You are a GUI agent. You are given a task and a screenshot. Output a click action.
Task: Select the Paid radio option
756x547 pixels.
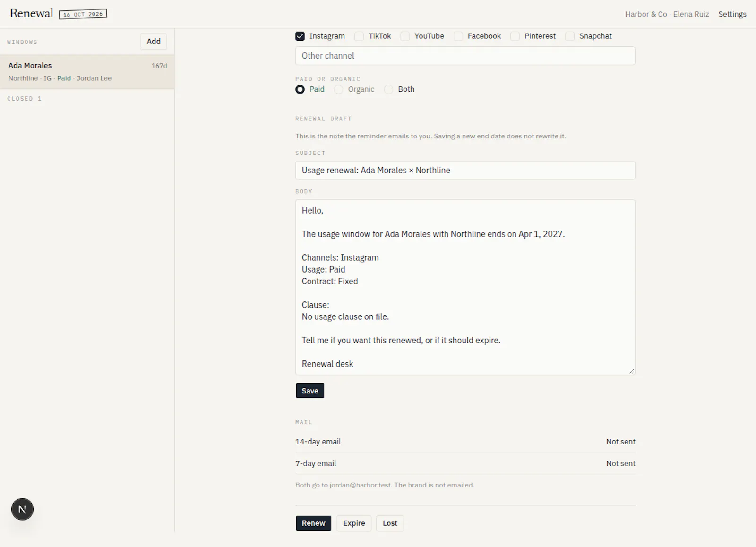click(x=300, y=89)
